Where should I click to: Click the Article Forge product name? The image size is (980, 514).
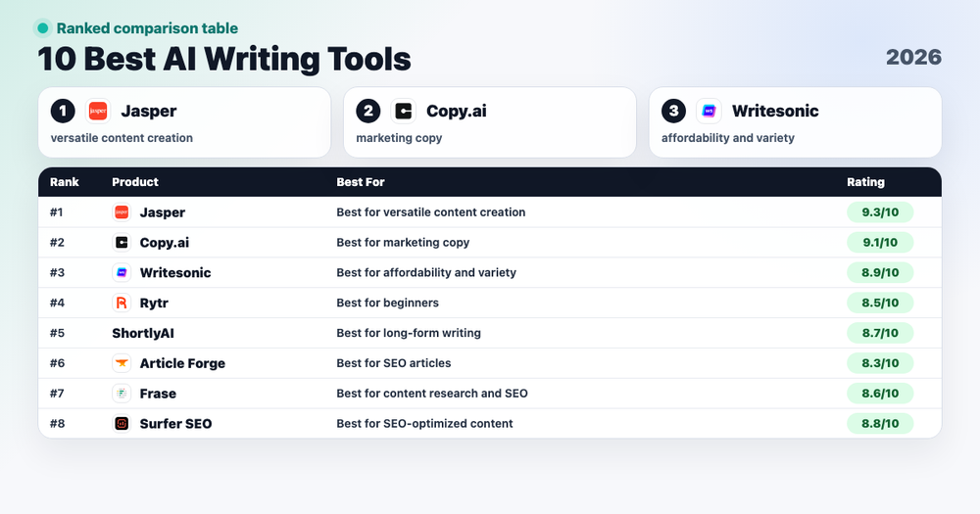click(182, 363)
